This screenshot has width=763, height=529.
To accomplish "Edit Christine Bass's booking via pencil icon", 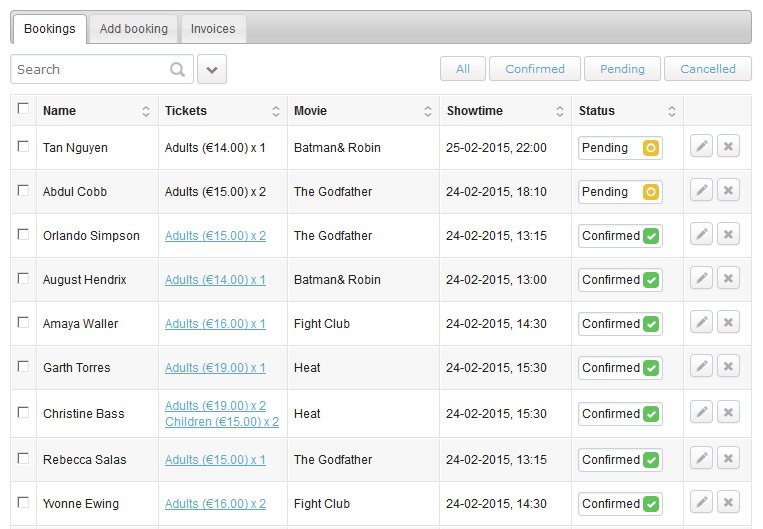I will pyautogui.click(x=701, y=412).
